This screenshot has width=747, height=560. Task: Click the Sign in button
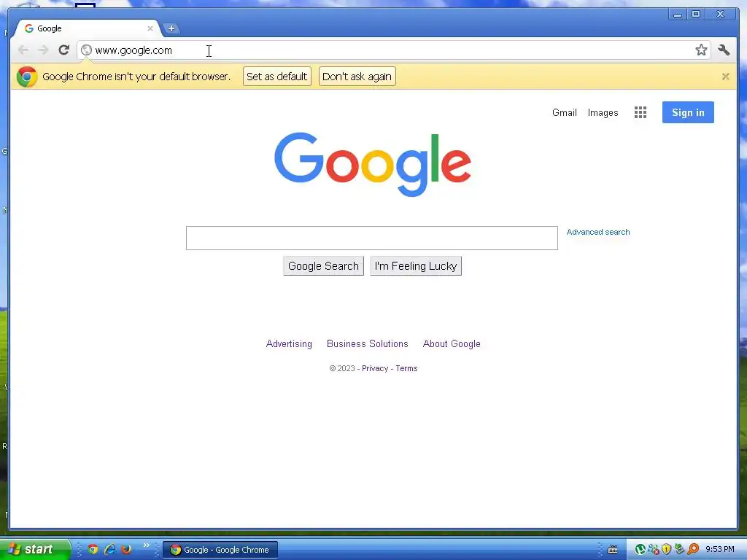688,112
